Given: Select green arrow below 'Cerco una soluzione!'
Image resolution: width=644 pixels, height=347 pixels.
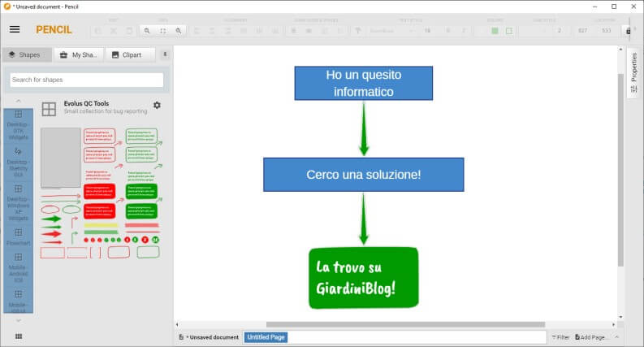Looking at the screenshot, I should click(x=364, y=219).
